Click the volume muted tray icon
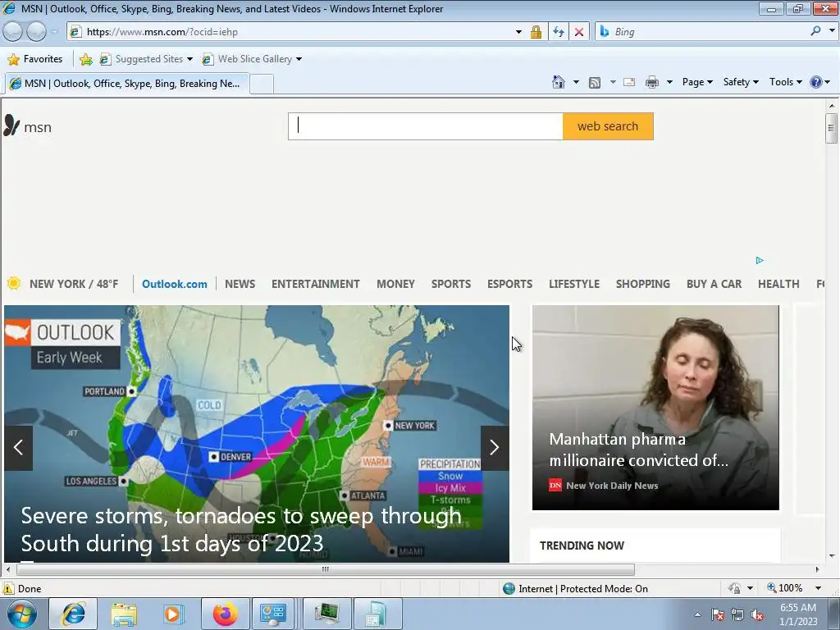 point(757,615)
